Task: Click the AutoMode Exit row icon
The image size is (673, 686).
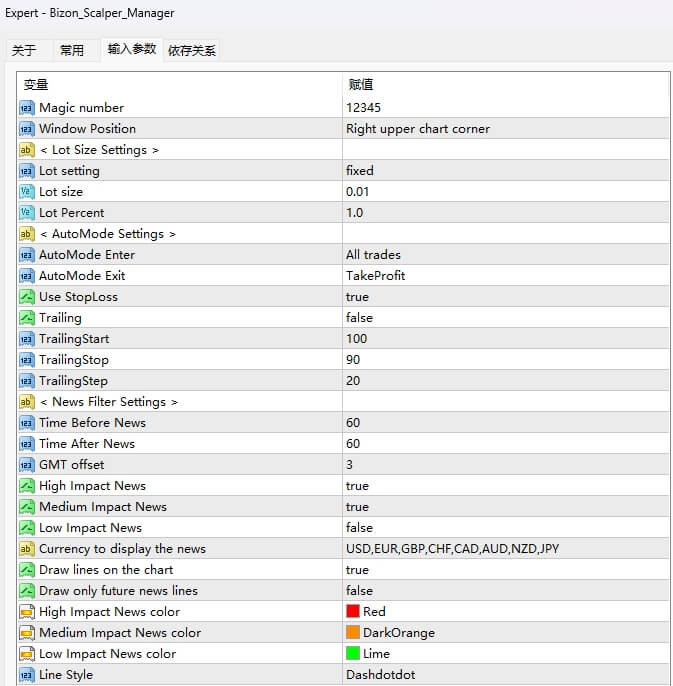Action: click(x=27, y=276)
